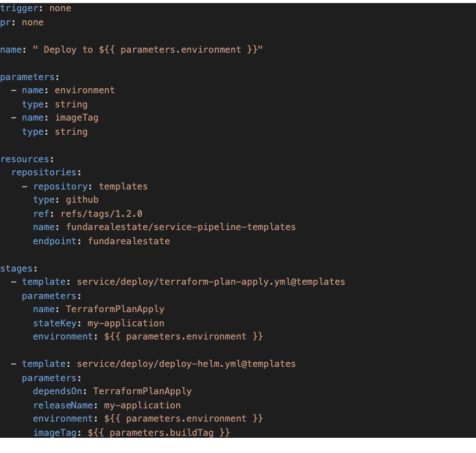Click the 'stages' key
Image resolution: width=476 pixels, height=453 pixels.
(x=16, y=269)
